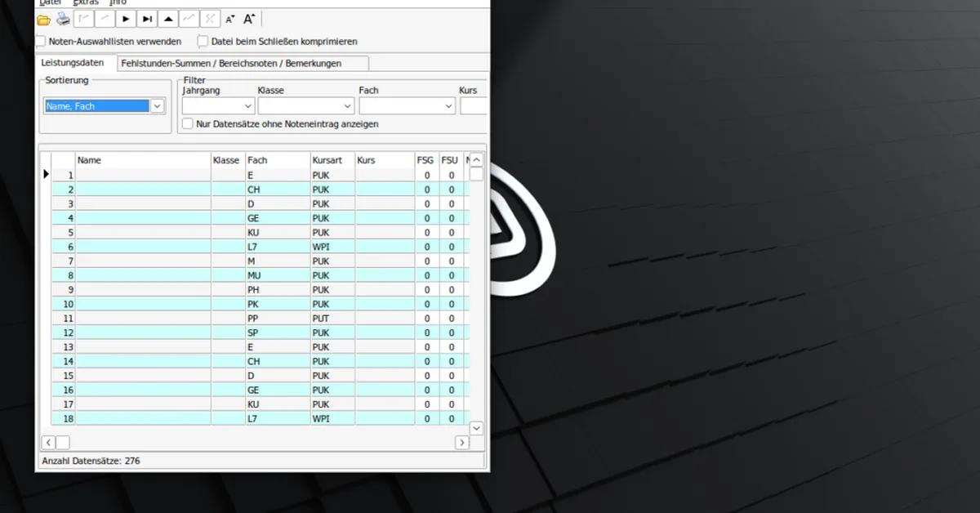Check Nur Datensätze ohne Noteneintrag anzeigen
The width and height of the screenshot is (980, 513).
click(x=188, y=124)
